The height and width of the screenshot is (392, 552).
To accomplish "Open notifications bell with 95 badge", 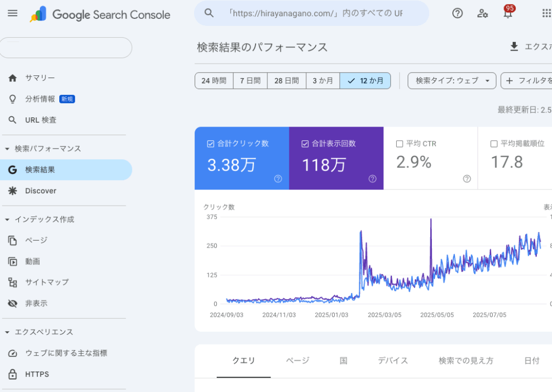I will point(507,13).
